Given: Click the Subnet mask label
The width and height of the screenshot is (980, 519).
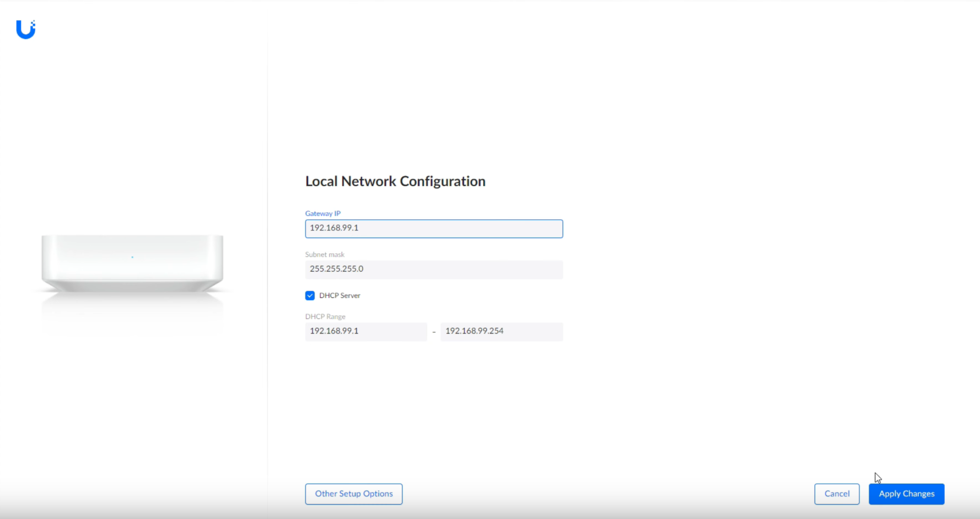Looking at the screenshot, I should coord(325,255).
